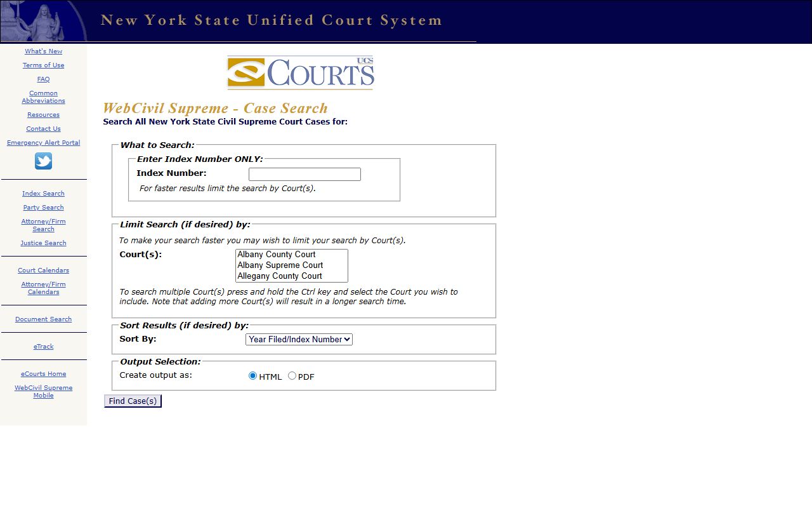Open WebCivil Supreme Mobile link
Viewport: 812px width, 508px height.
point(44,392)
